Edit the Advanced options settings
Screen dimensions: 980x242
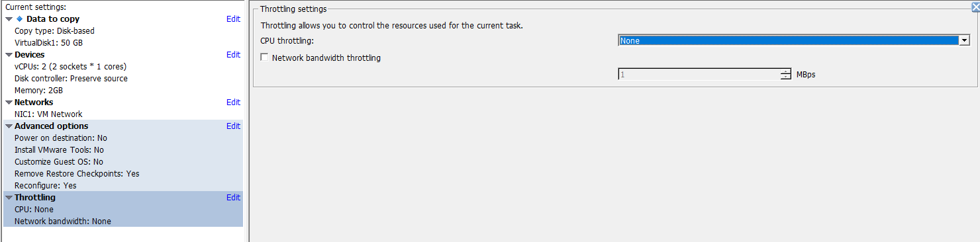pos(233,126)
